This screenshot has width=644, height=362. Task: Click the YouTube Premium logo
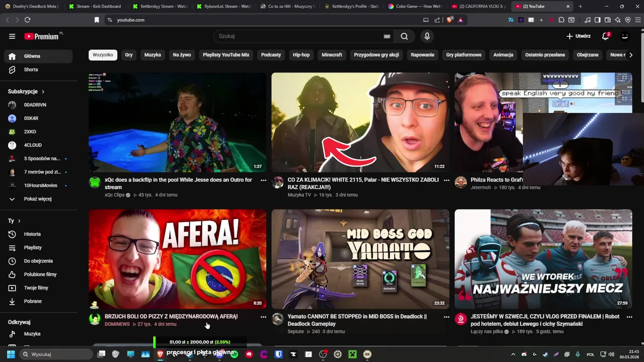coord(42,36)
